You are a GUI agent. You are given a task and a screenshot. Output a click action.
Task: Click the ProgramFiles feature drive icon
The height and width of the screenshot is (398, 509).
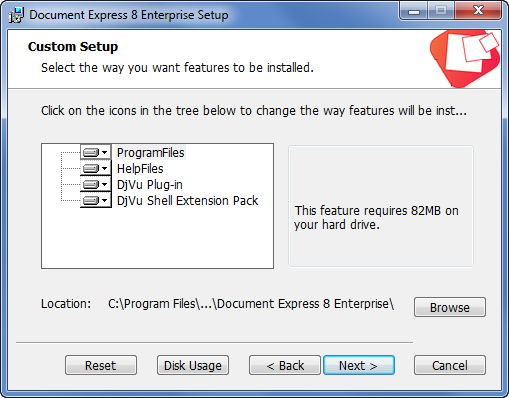click(91, 153)
